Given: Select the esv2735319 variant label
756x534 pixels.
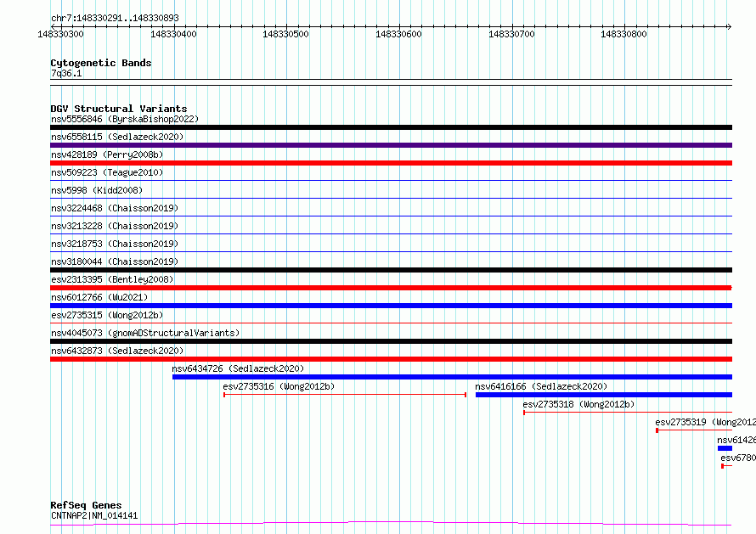Looking at the screenshot, I should (705, 422).
